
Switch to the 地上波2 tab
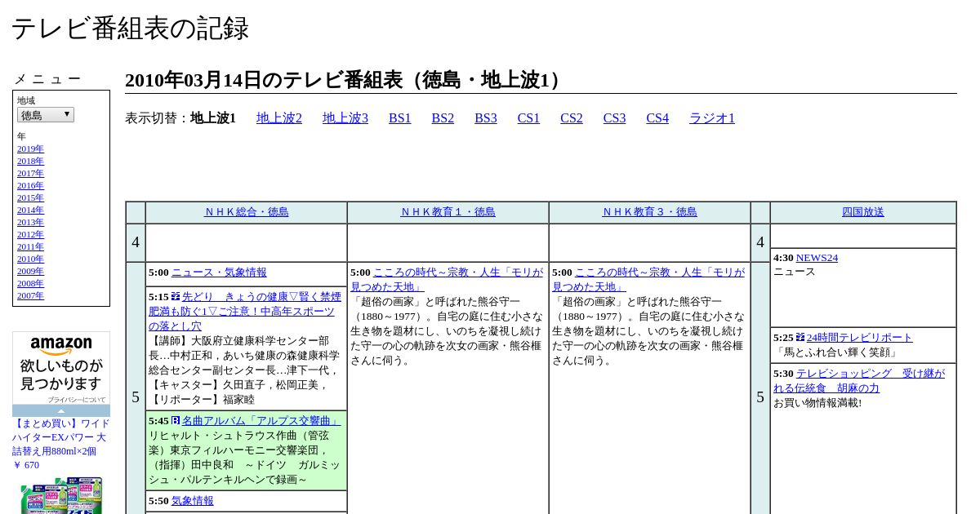pos(279,118)
